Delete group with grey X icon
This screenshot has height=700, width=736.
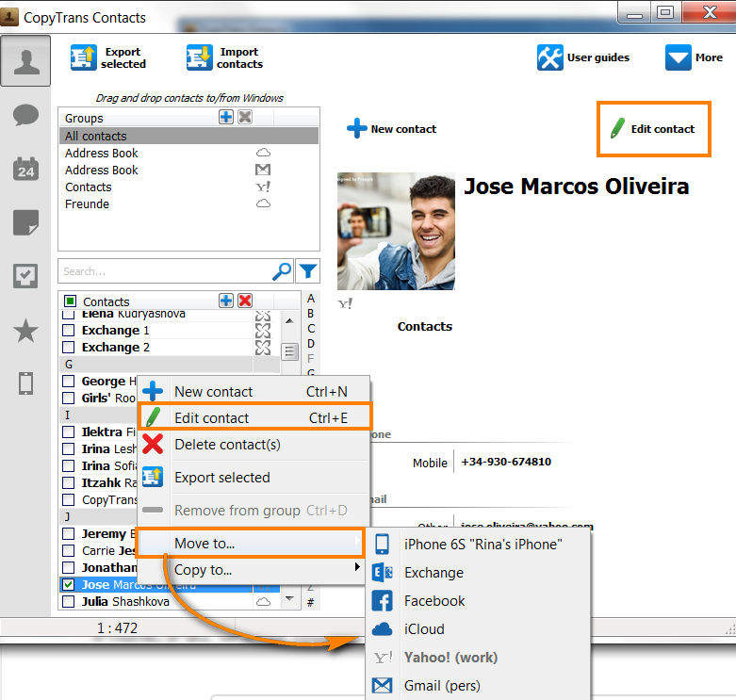point(245,117)
